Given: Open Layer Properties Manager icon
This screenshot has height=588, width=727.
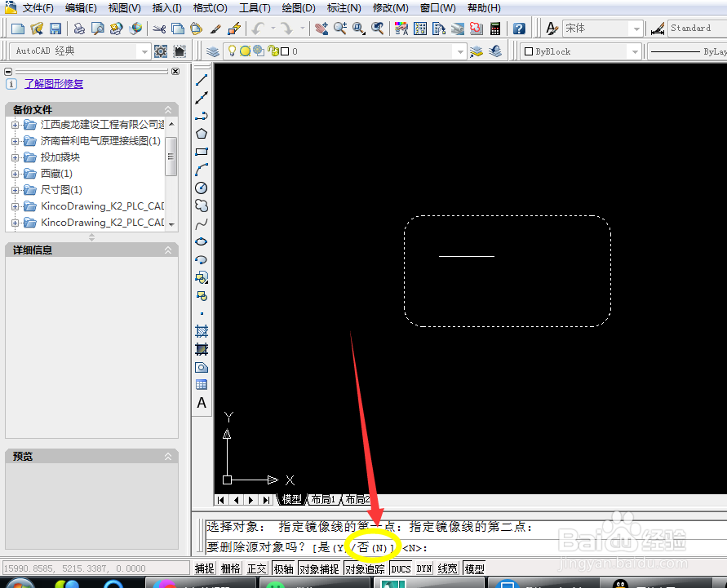Looking at the screenshot, I should (x=213, y=51).
